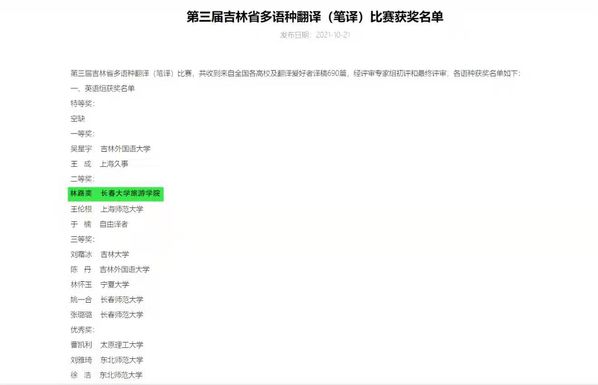Click the 三等奖 label
This screenshot has height=385, width=598.
[x=82, y=239]
